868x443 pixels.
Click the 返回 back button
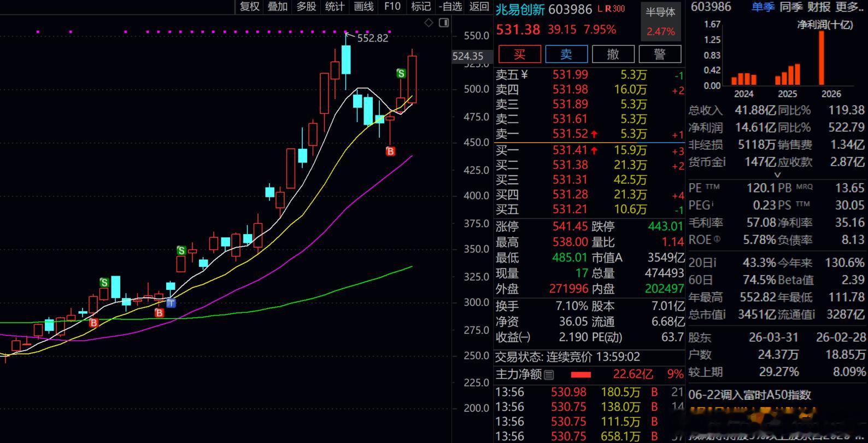tap(479, 7)
